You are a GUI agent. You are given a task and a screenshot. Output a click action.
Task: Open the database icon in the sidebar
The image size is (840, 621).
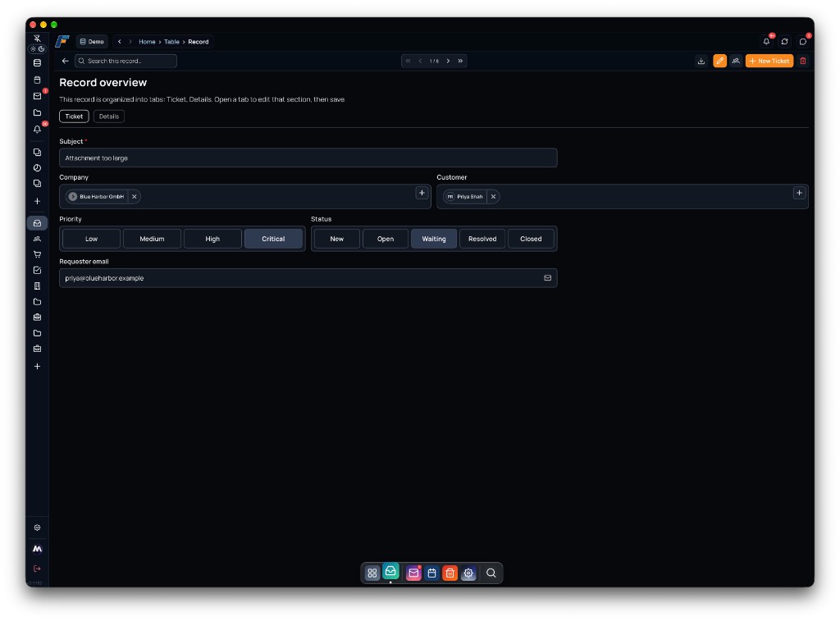pyautogui.click(x=37, y=62)
